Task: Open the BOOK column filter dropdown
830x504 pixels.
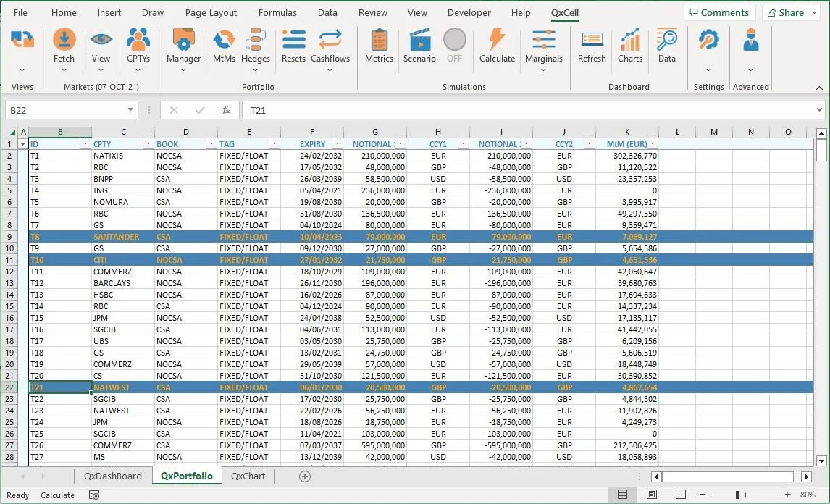Action: [211, 144]
